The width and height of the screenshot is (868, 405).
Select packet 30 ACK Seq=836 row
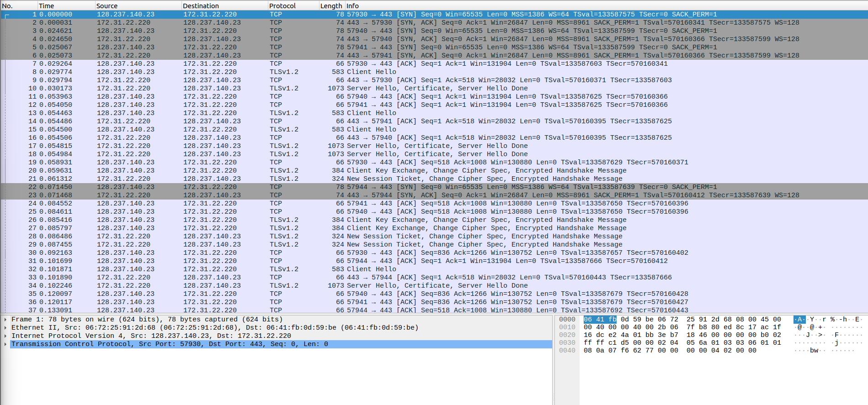(x=434, y=253)
